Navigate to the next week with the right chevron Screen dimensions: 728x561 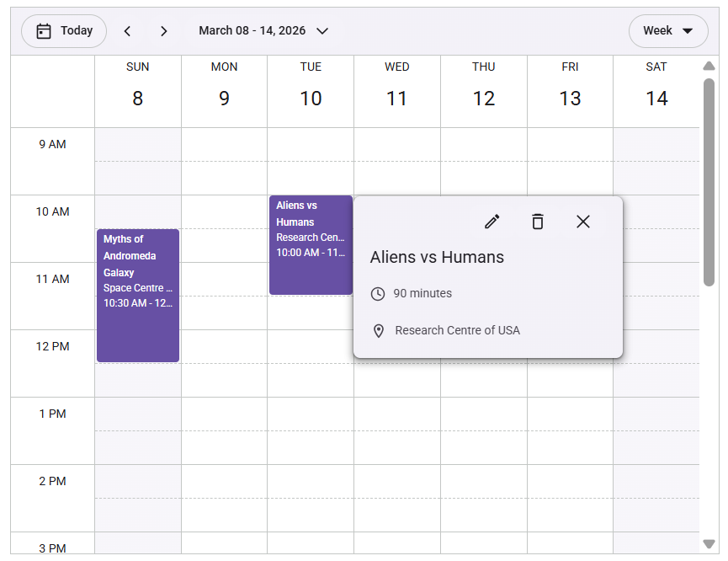coord(164,30)
